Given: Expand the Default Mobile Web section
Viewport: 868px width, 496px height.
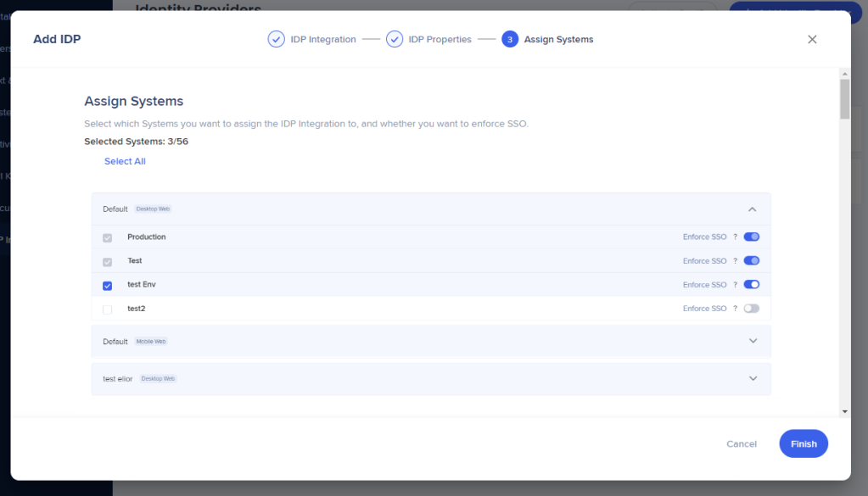Looking at the screenshot, I should pyautogui.click(x=752, y=341).
